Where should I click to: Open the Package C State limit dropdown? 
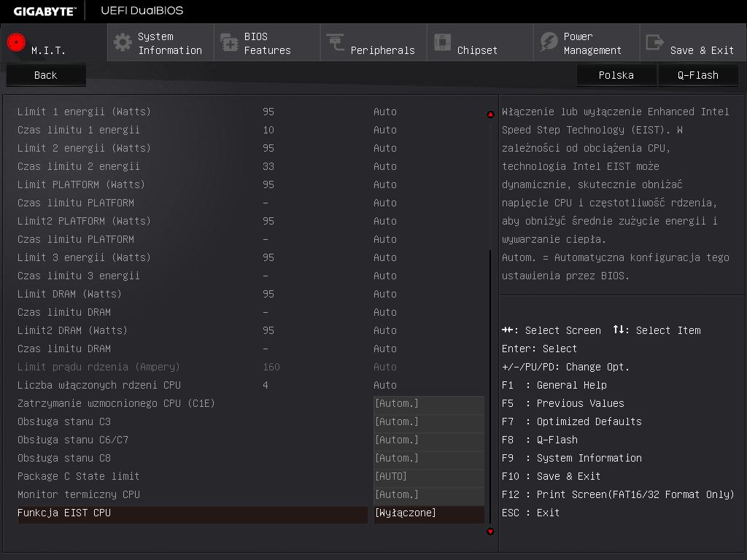[x=428, y=477]
